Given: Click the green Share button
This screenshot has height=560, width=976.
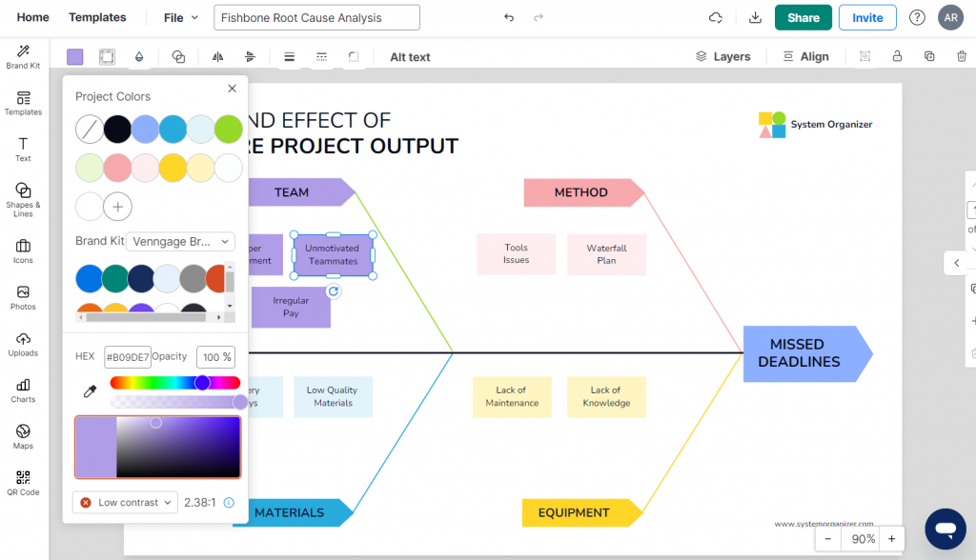Looking at the screenshot, I should 803,17.
